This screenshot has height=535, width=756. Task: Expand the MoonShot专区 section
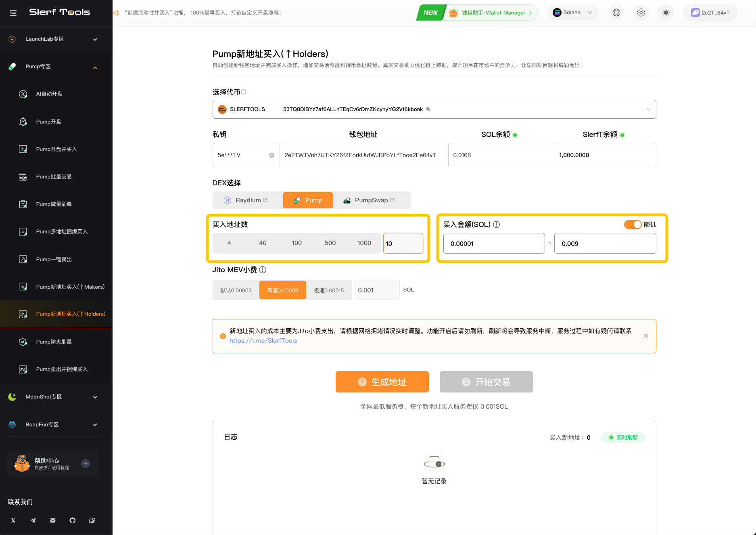pyautogui.click(x=56, y=397)
